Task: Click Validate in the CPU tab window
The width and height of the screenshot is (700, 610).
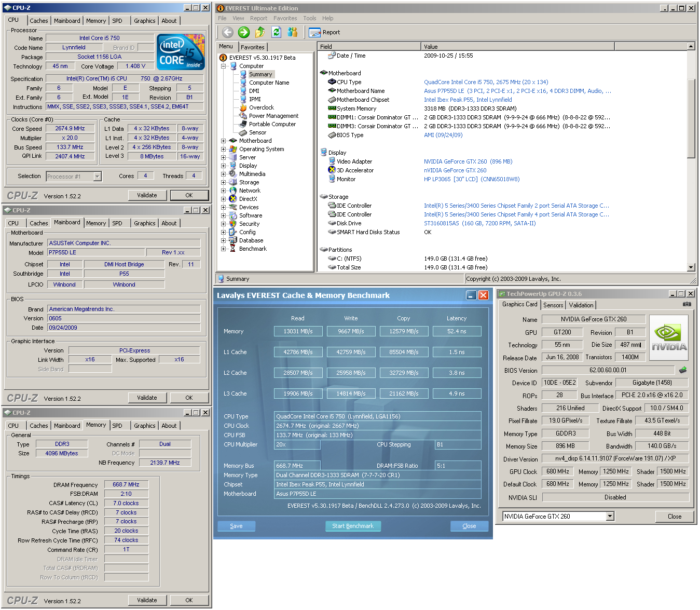Action: point(147,195)
